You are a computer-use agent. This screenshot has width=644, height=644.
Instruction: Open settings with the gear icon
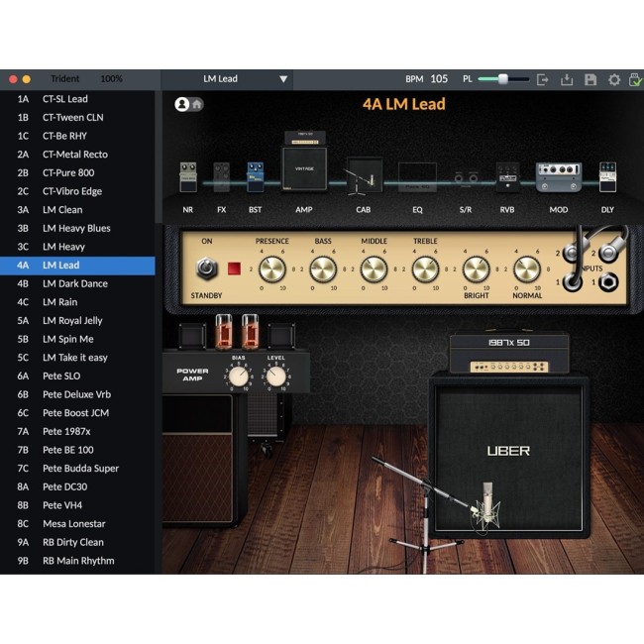point(614,79)
